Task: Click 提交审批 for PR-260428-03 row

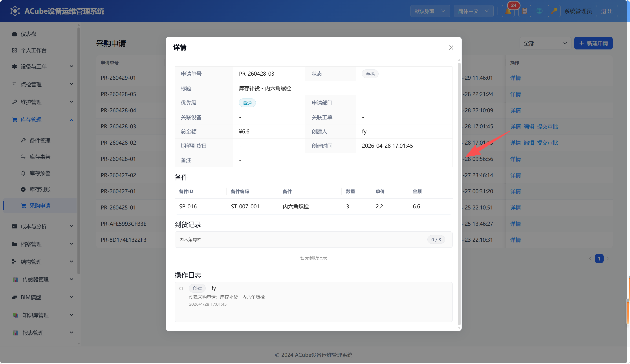Action: (547, 126)
